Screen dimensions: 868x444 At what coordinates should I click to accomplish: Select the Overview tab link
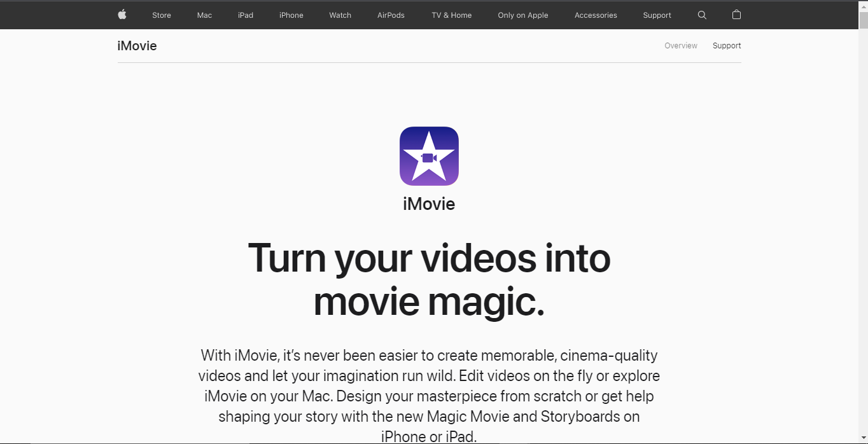pyautogui.click(x=681, y=46)
